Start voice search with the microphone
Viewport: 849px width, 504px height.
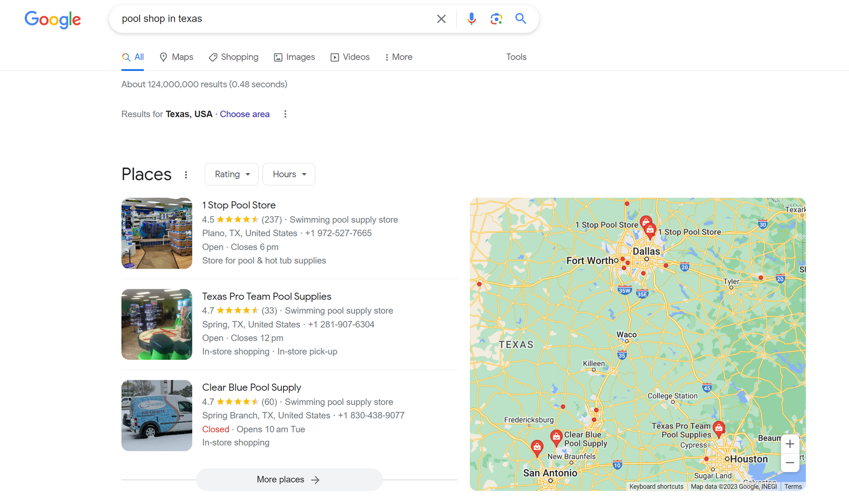[471, 19]
